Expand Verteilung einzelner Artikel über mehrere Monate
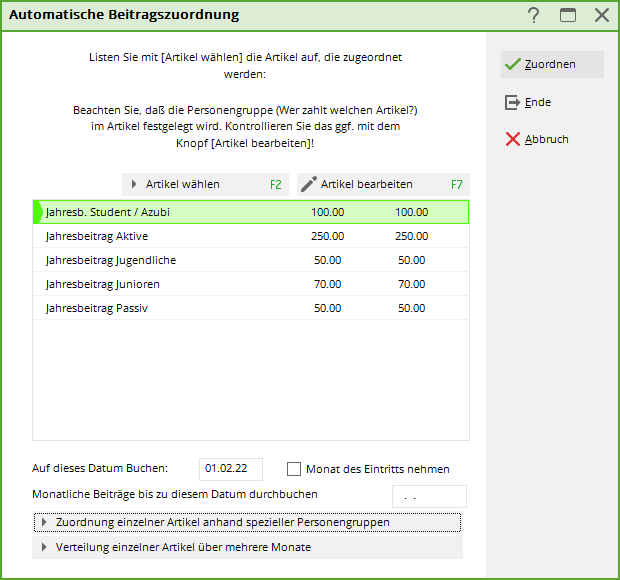The image size is (620, 580). pyautogui.click(x=43, y=547)
